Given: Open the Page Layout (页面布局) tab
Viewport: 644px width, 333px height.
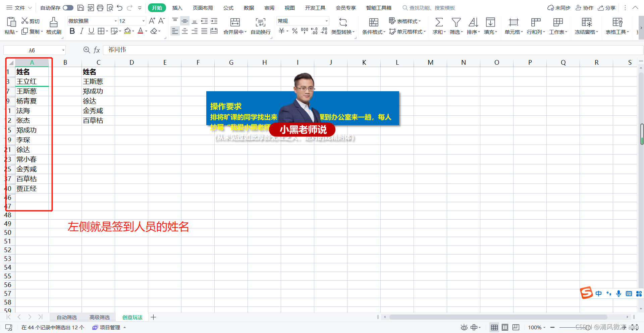Looking at the screenshot, I should [x=203, y=8].
